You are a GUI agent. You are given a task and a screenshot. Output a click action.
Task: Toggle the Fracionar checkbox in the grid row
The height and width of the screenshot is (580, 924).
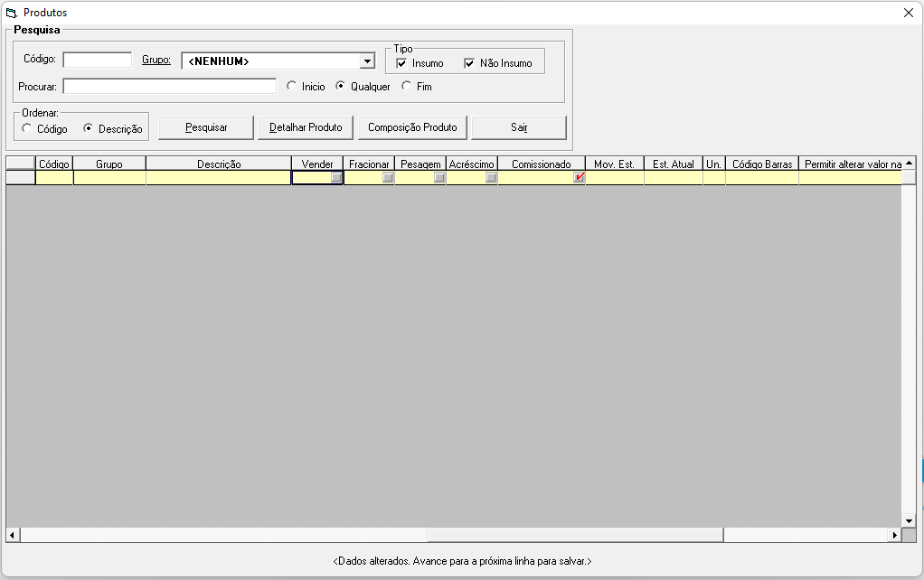(x=388, y=178)
